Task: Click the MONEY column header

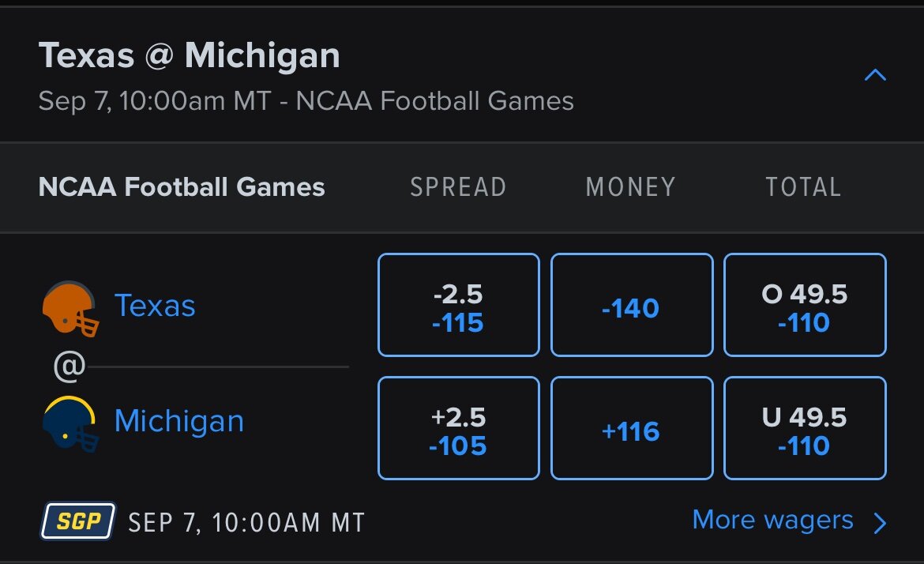Action: tap(630, 187)
